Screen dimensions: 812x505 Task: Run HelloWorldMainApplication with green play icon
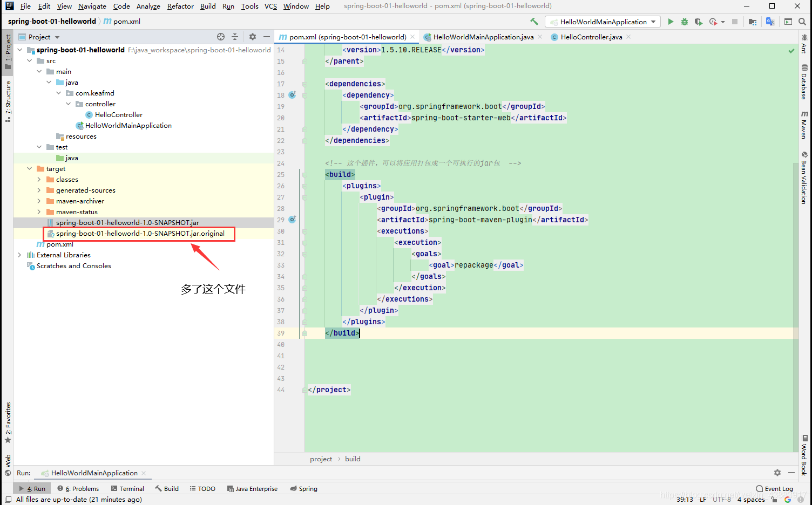(671, 22)
